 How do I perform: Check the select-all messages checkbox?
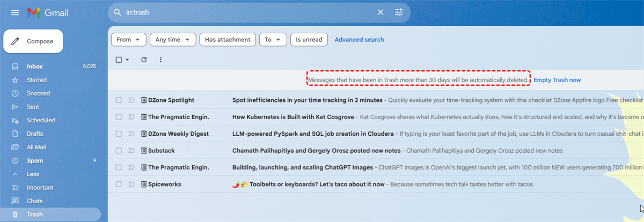click(x=119, y=60)
